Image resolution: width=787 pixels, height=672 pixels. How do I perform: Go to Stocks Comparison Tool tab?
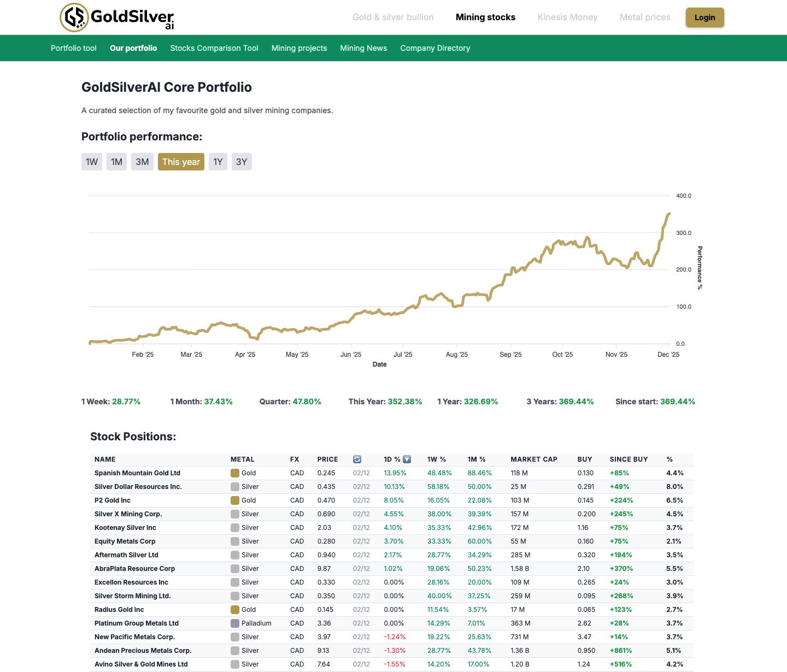214,48
